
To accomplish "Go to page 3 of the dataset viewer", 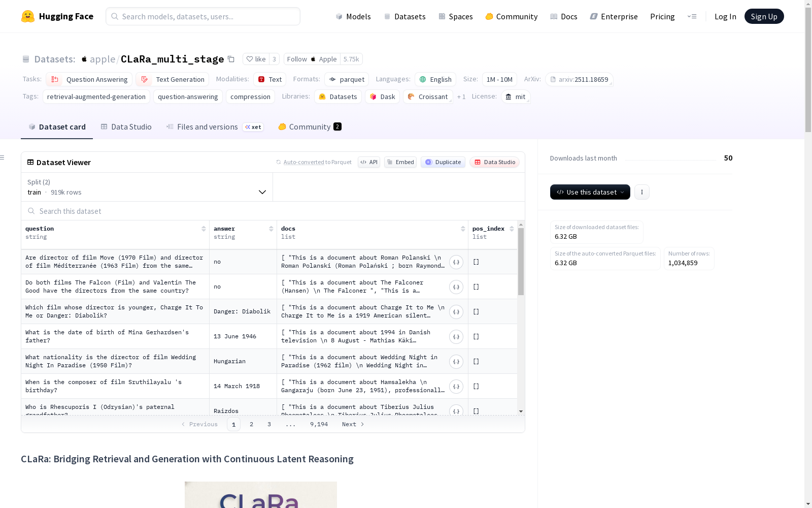I will (269, 424).
